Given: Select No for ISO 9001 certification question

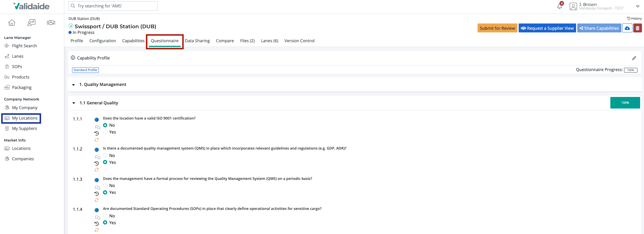Looking at the screenshot, I should pyautogui.click(x=105, y=125).
